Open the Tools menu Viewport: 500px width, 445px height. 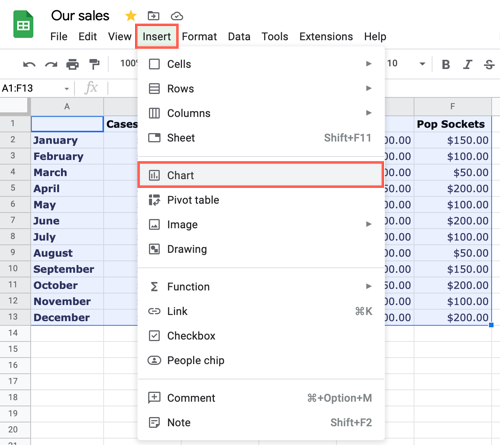pos(275,36)
